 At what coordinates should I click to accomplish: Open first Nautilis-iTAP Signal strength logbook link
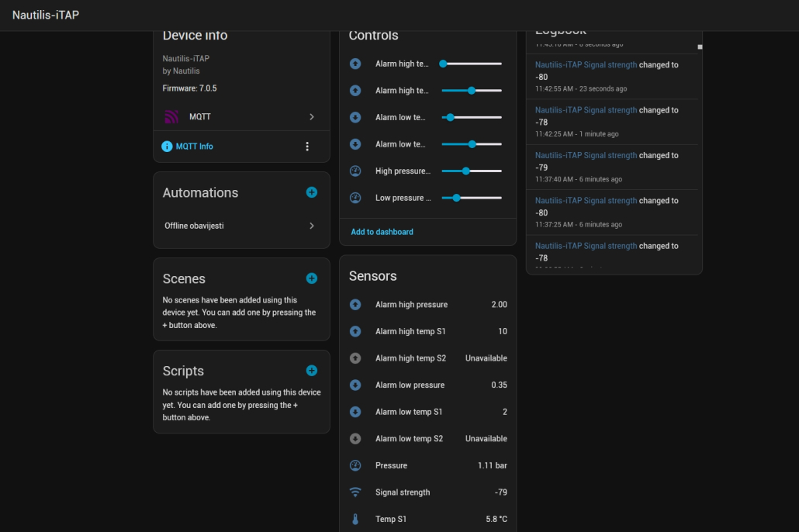pyautogui.click(x=586, y=65)
